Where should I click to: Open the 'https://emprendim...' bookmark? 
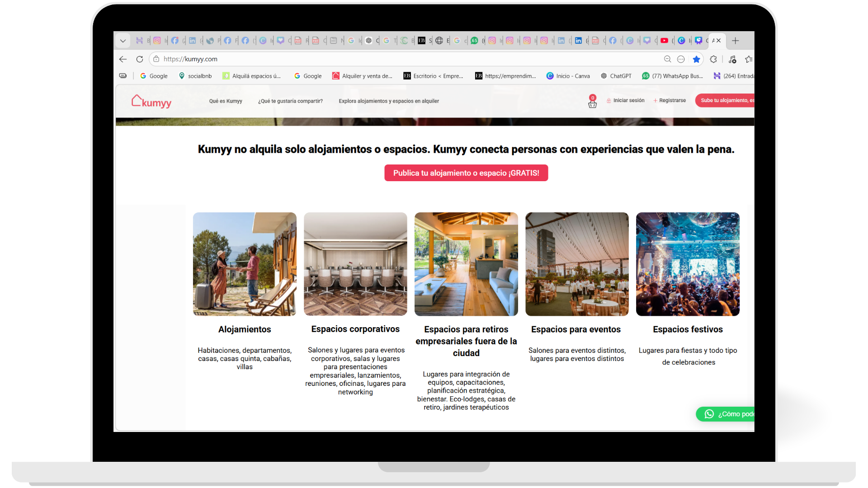505,76
